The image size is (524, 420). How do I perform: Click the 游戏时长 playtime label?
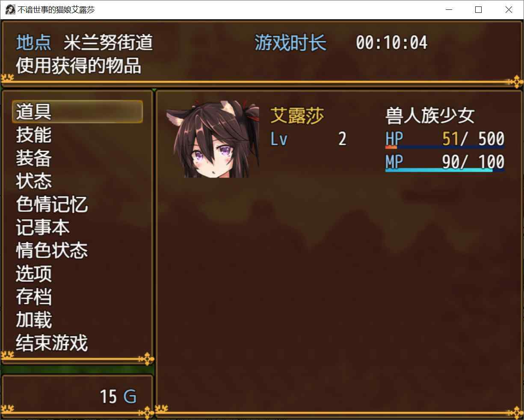pos(290,43)
